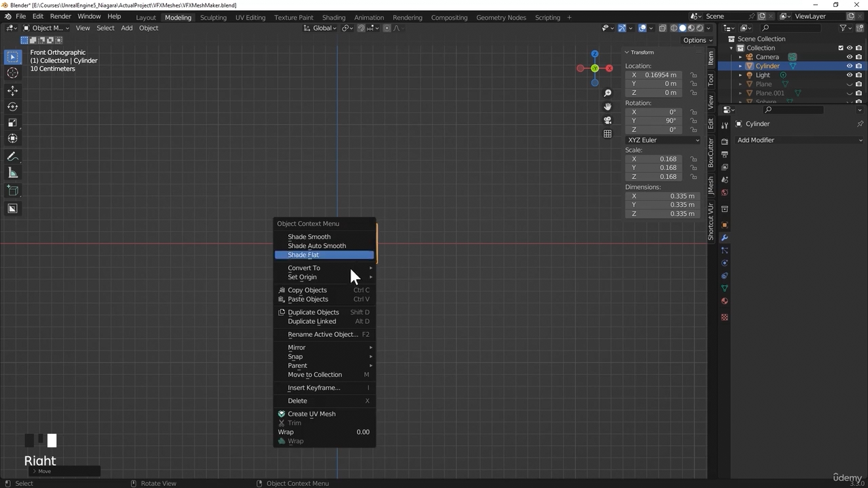Switch orthographic/perspective grid icon
Screen dimensions: 868x488
[608, 134]
